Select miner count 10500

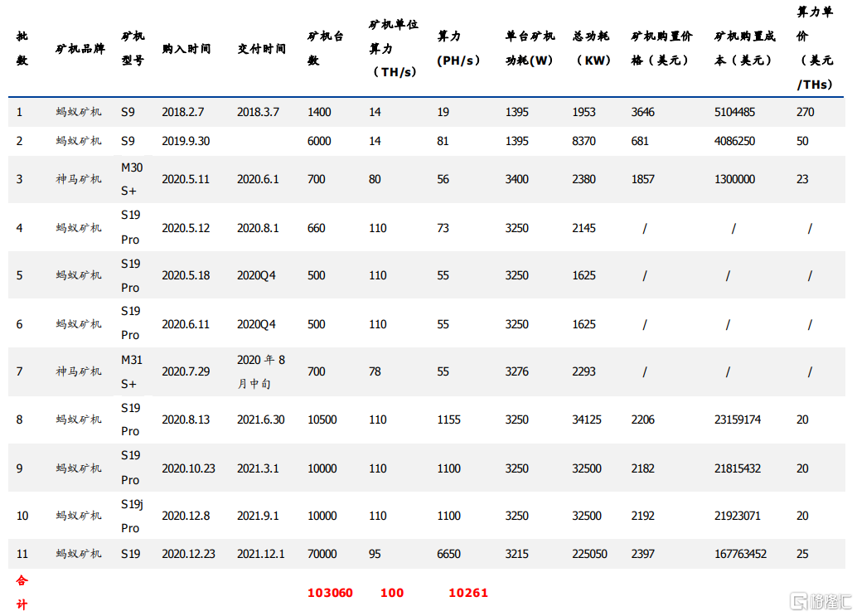pos(322,420)
